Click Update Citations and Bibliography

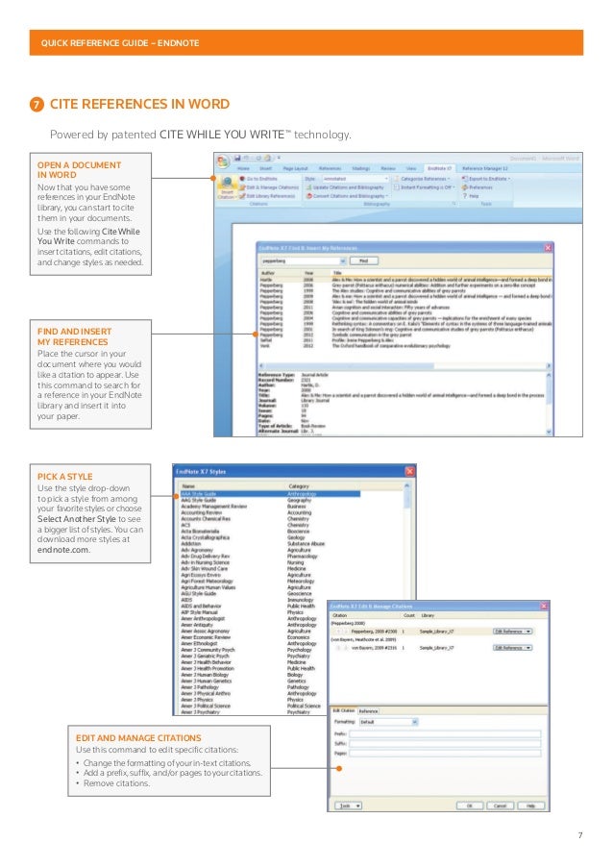tap(345, 187)
